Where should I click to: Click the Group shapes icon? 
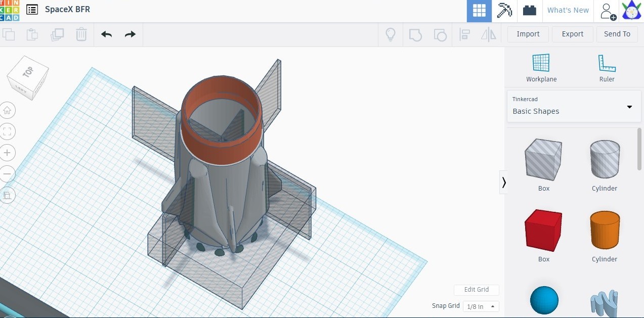click(x=415, y=34)
